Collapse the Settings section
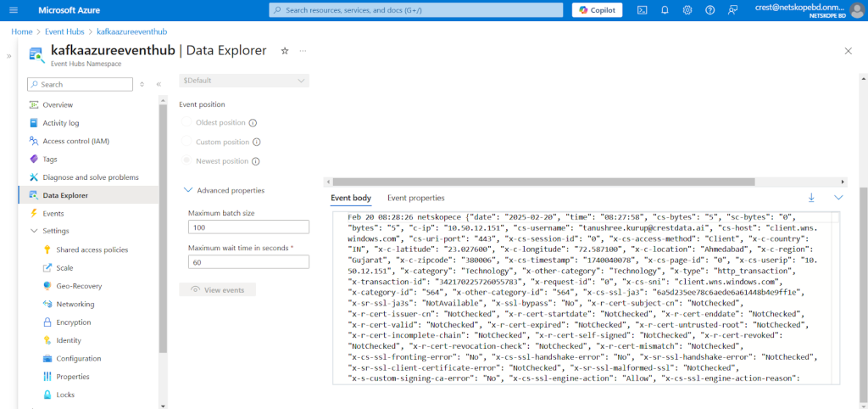The image size is (868, 409). [34, 231]
